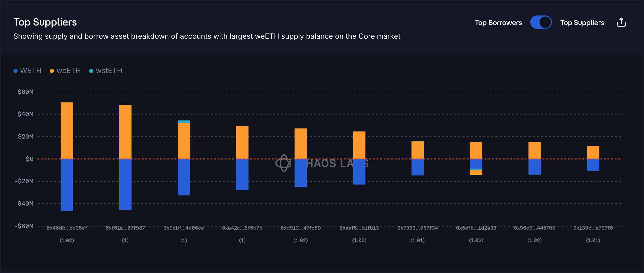
Task: Click the blue WETH bar for 0xf61a...07f987
Action: pos(125,184)
